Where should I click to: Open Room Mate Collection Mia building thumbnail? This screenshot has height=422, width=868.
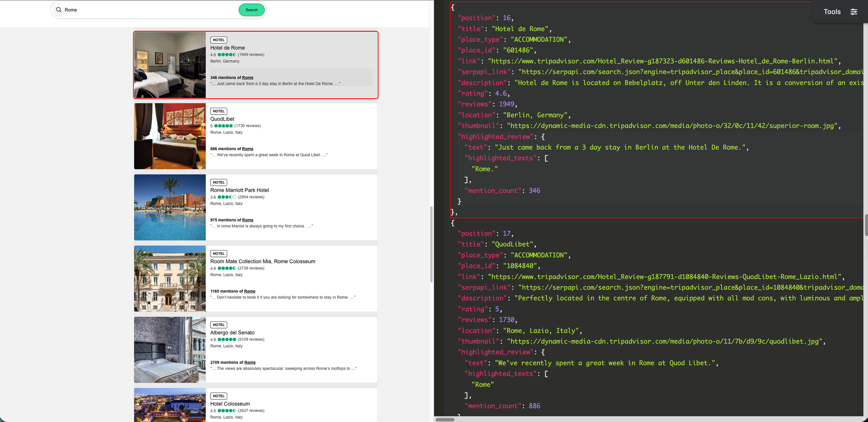[x=170, y=279]
